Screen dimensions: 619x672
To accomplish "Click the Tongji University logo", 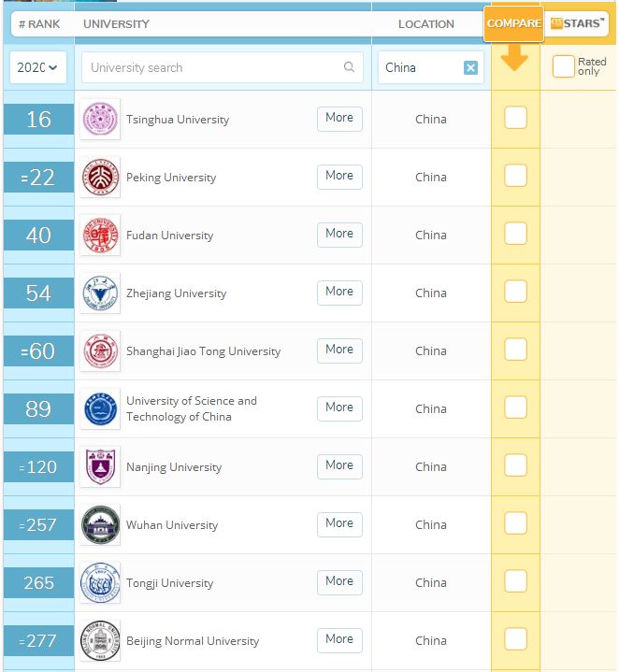I will 100,582.
